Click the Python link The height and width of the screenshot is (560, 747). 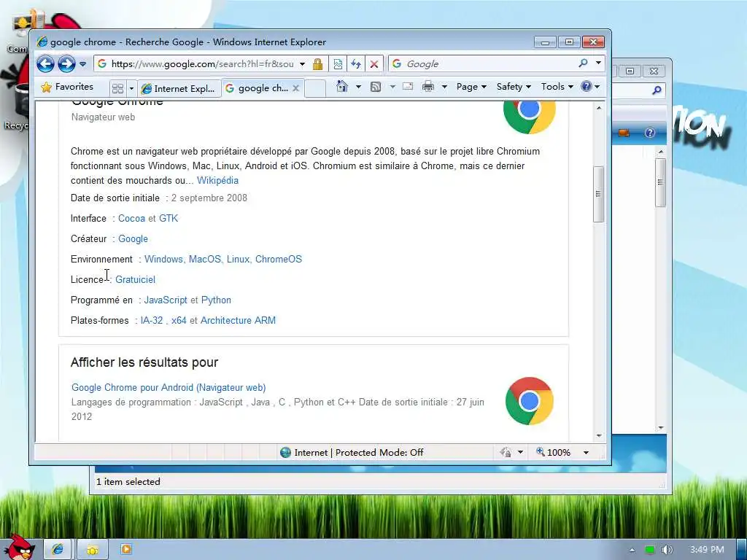[x=216, y=300]
